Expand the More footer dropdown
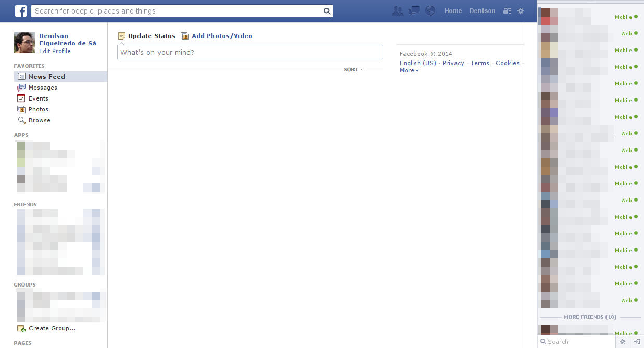 coord(409,70)
